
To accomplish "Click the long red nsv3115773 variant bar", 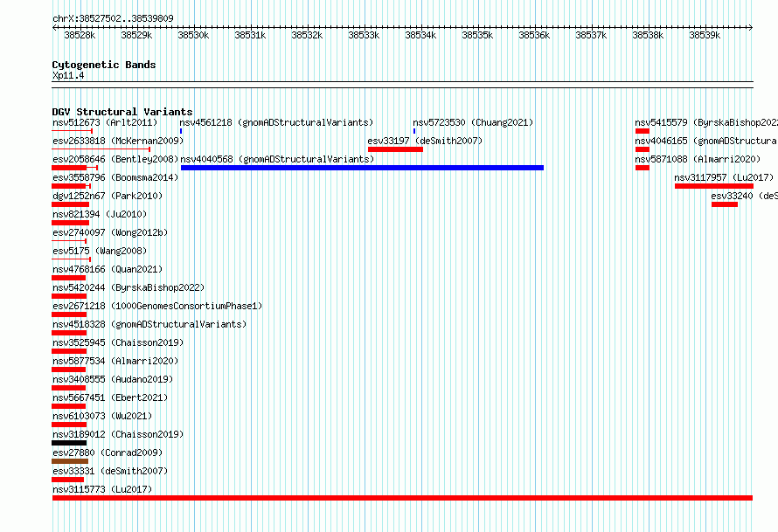I will 402,498.
